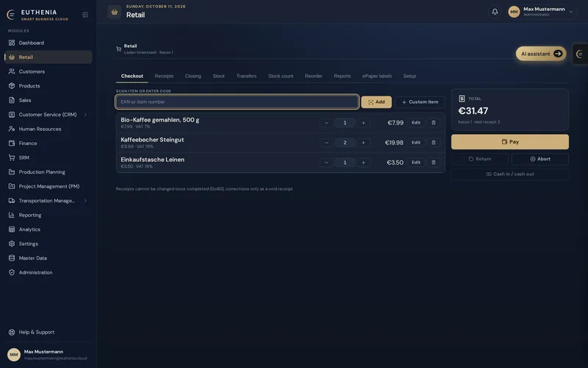Open Help & Support

[x=48, y=333]
